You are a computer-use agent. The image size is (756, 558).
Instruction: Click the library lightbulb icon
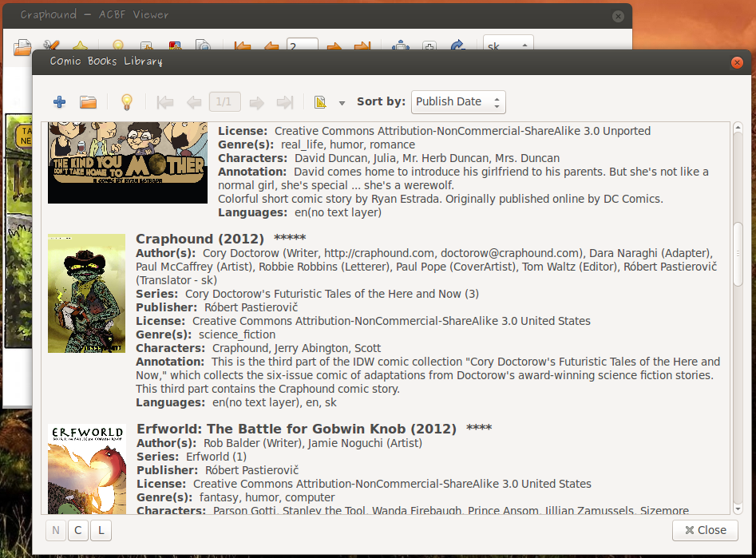(x=126, y=101)
